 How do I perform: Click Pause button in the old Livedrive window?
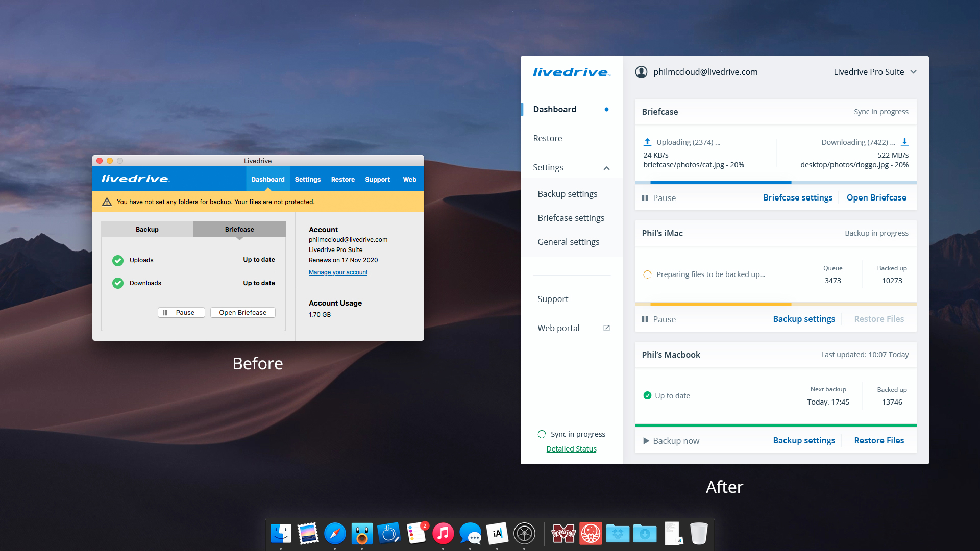click(x=181, y=313)
